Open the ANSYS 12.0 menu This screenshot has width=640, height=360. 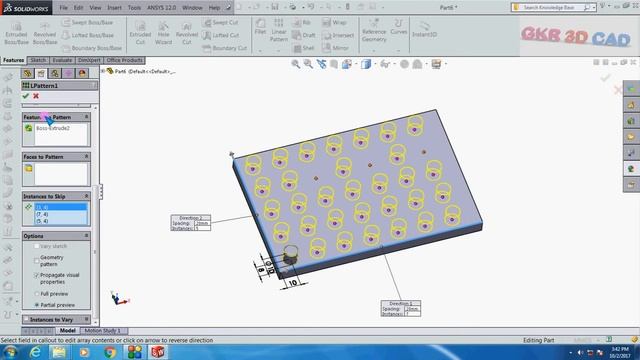click(161, 7)
